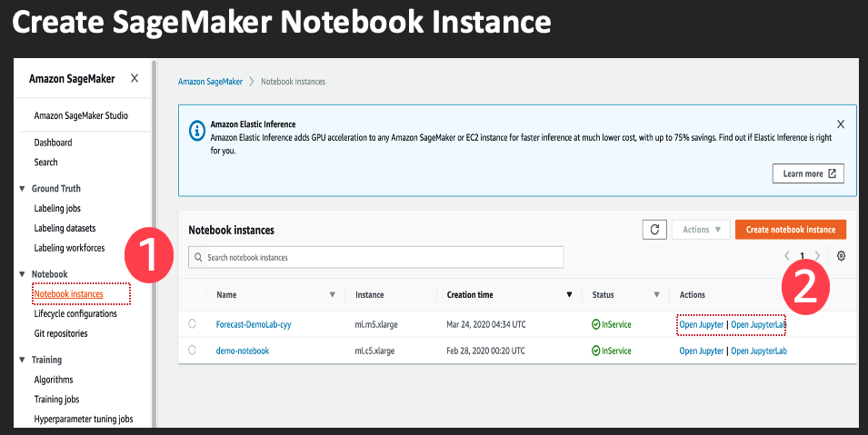This screenshot has width=868, height=435.
Task: Click the Search notebook instances field
Action: pos(376,257)
